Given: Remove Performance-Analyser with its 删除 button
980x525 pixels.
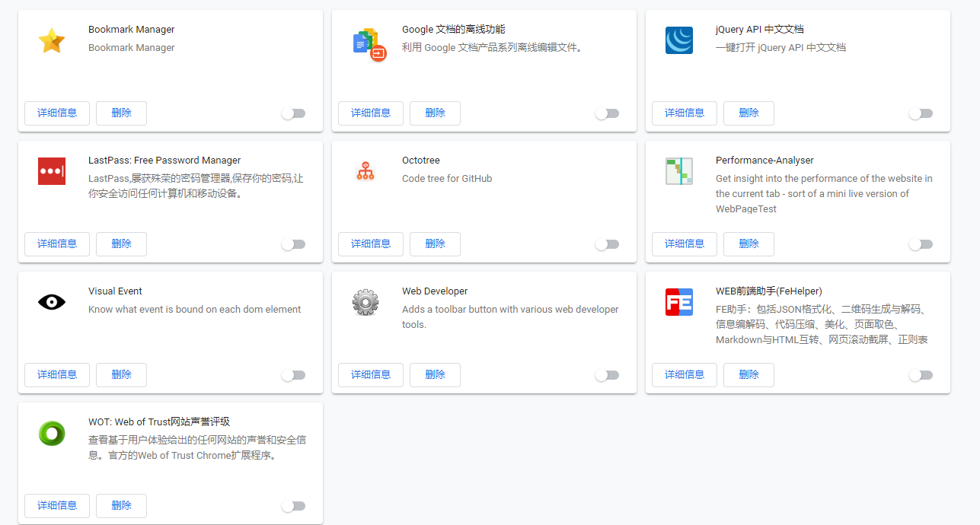Looking at the screenshot, I should tap(749, 244).
